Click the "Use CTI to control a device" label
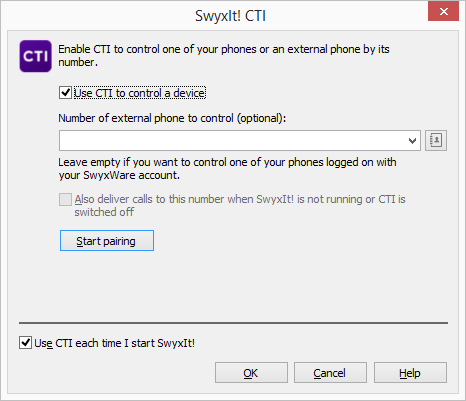466x401 pixels. point(140,93)
